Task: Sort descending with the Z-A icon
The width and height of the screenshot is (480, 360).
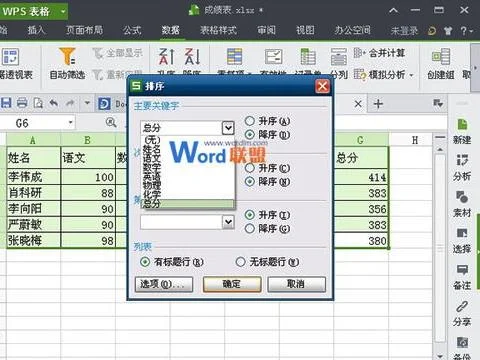Action: 192,56
